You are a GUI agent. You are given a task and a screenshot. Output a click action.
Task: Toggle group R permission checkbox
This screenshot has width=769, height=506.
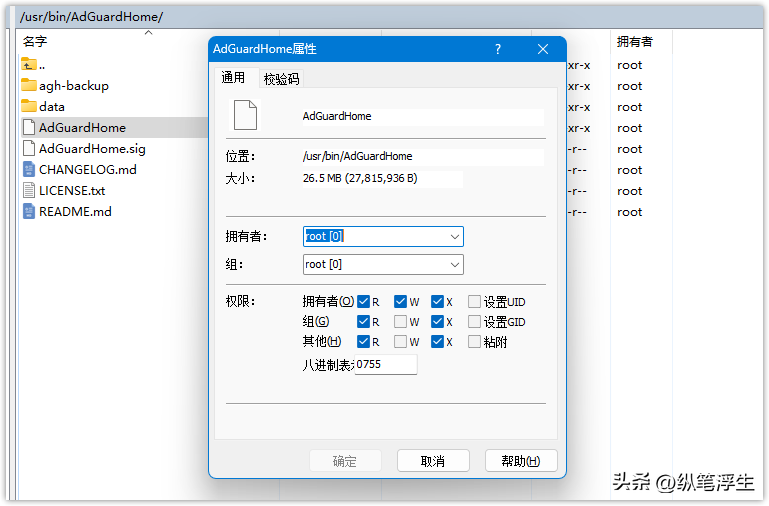[x=363, y=322]
